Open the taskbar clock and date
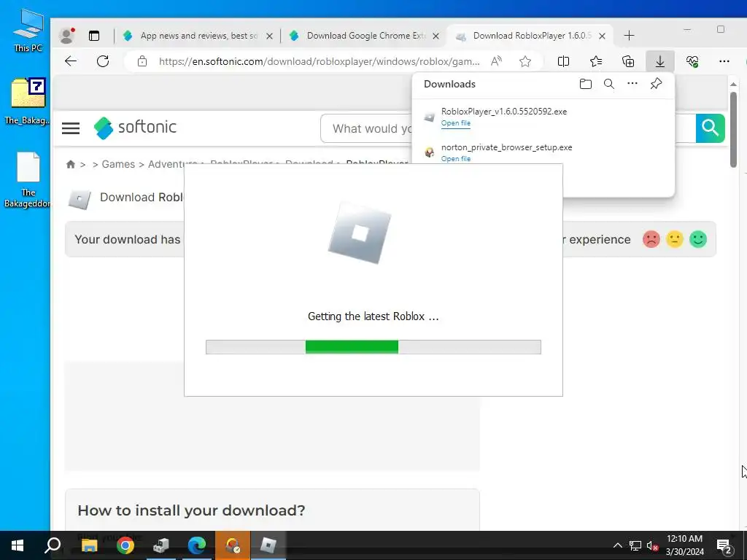Screen dimensions: 747x560 [x=684, y=545]
